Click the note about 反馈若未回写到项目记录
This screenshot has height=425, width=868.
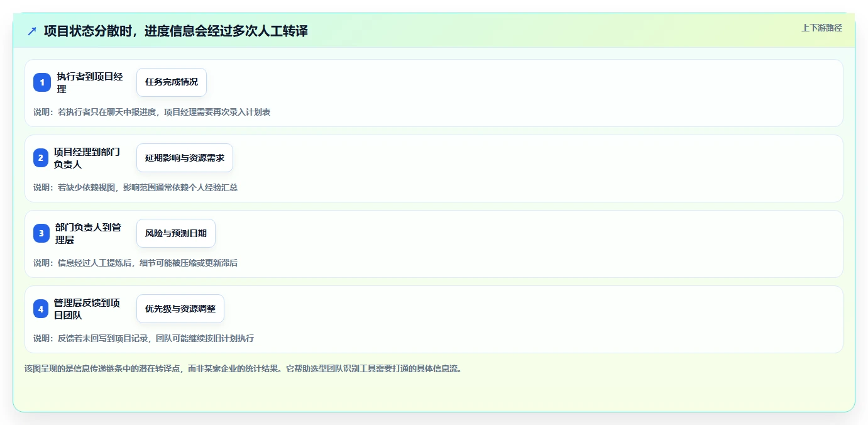click(x=144, y=338)
